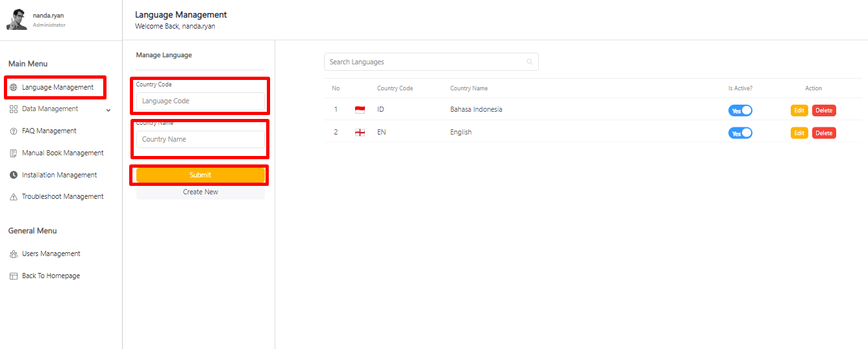Click the nanda.ryan profile avatar
The height and width of the screenshot is (349, 868).
tap(17, 19)
